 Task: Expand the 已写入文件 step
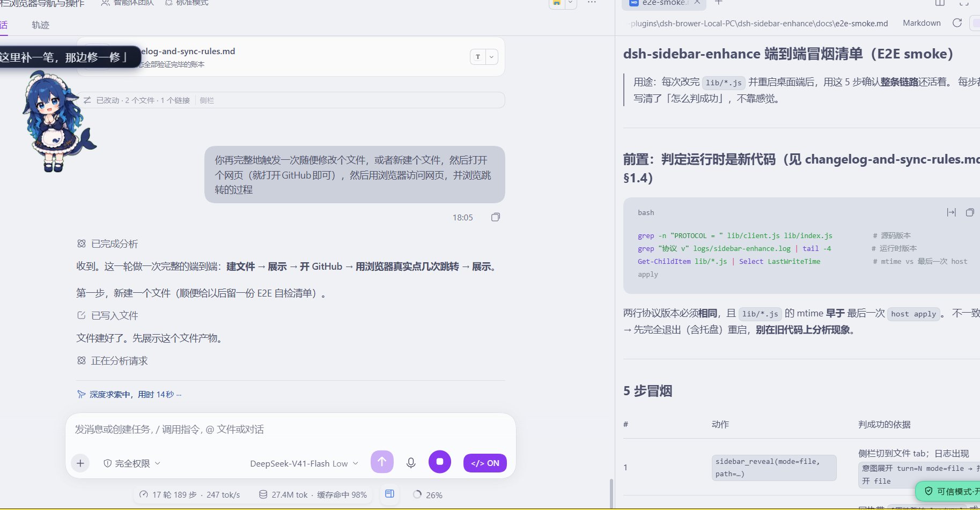click(x=108, y=315)
